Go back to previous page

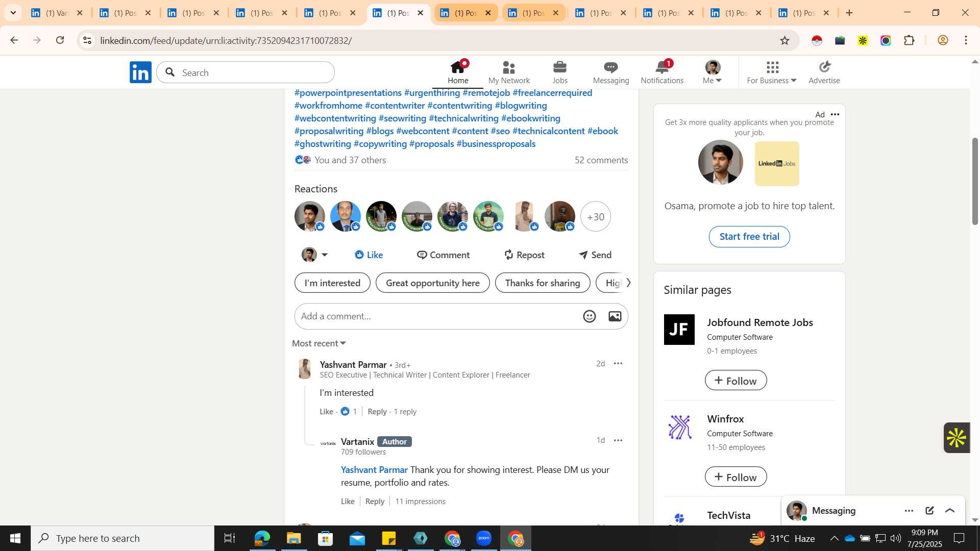pyautogui.click(x=14, y=40)
